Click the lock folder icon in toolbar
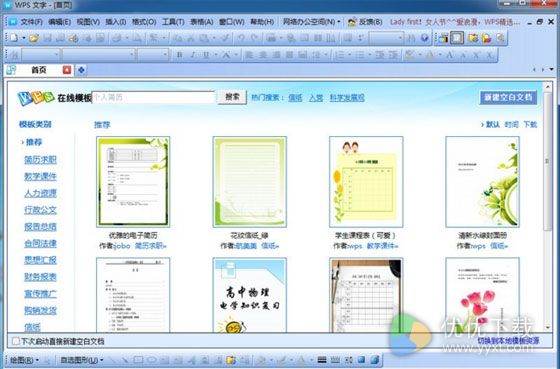The height and width of the screenshot is (369, 560). coord(486,38)
